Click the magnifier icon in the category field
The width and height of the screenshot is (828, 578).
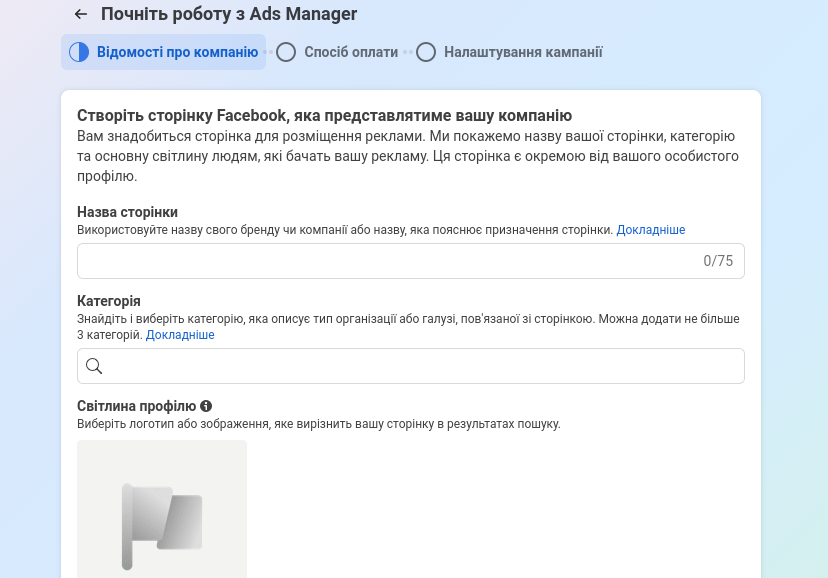(x=94, y=366)
